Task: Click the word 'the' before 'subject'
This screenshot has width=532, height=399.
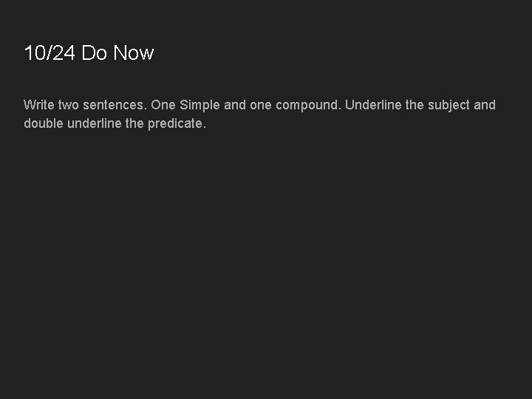Action: [415, 105]
